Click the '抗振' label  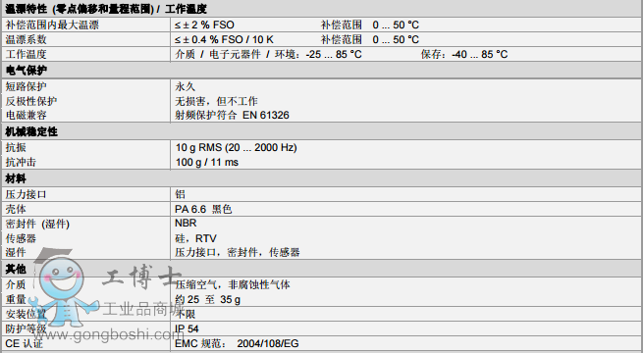pos(16,147)
